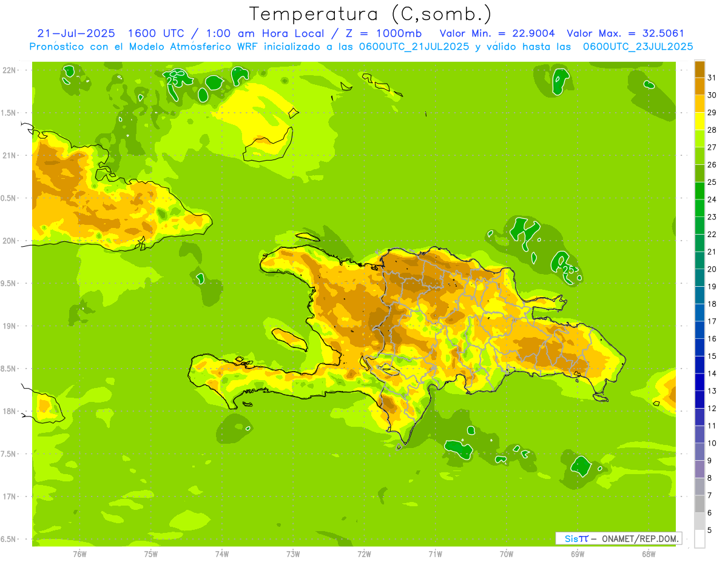Click the "30" legend scale label
The width and height of the screenshot is (728, 562).
point(712,95)
